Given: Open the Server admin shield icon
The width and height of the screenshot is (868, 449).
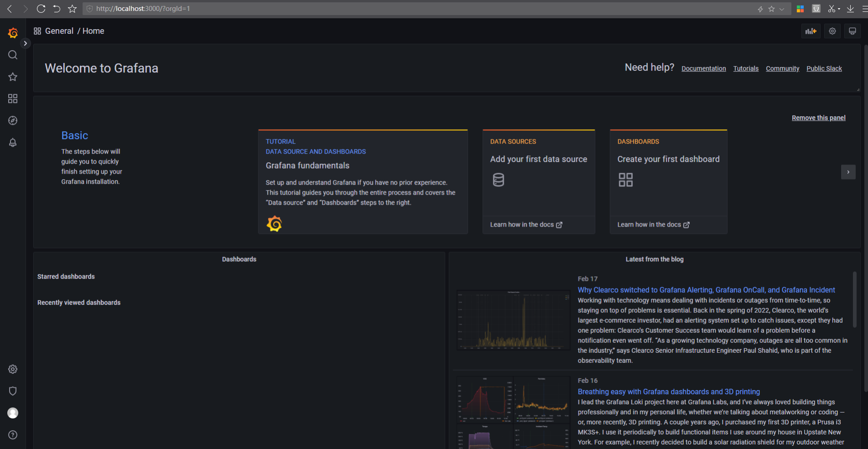Looking at the screenshot, I should pyautogui.click(x=13, y=391).
